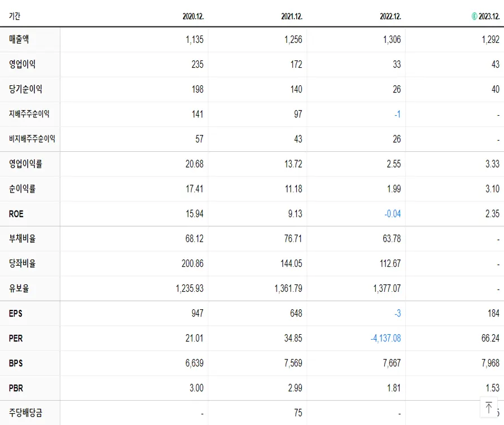This screenshot has width=504, height=425.
Task: Click the 1,235.93 reserve ratio value
Action: (x=190, y=288)
